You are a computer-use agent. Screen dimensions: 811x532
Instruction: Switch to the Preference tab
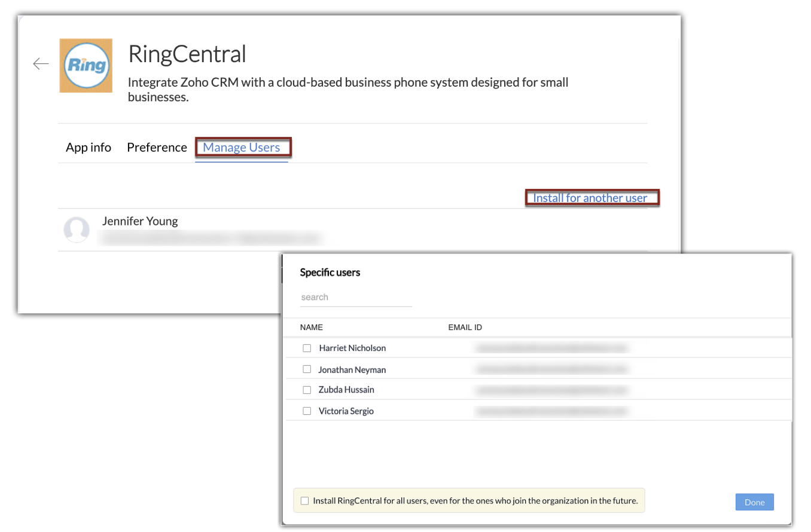tap(157, 148)
